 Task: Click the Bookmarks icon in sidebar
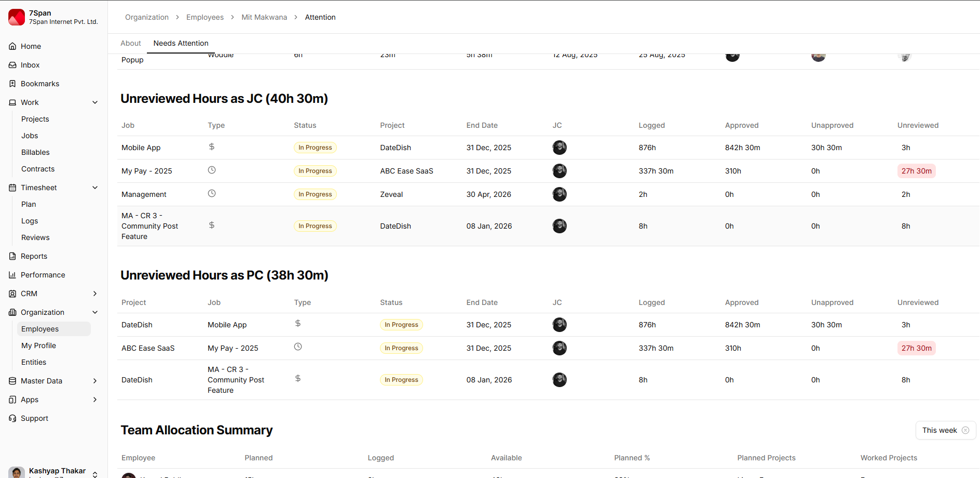[12, 84]
